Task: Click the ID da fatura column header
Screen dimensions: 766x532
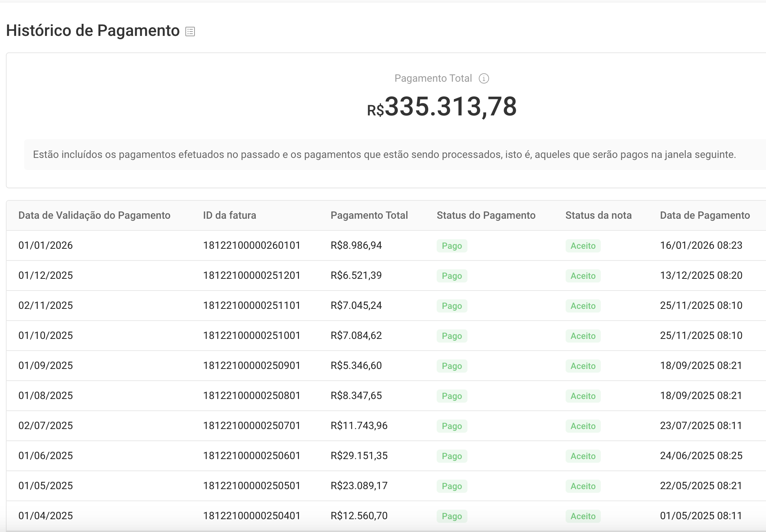Action: coord(229,215)
